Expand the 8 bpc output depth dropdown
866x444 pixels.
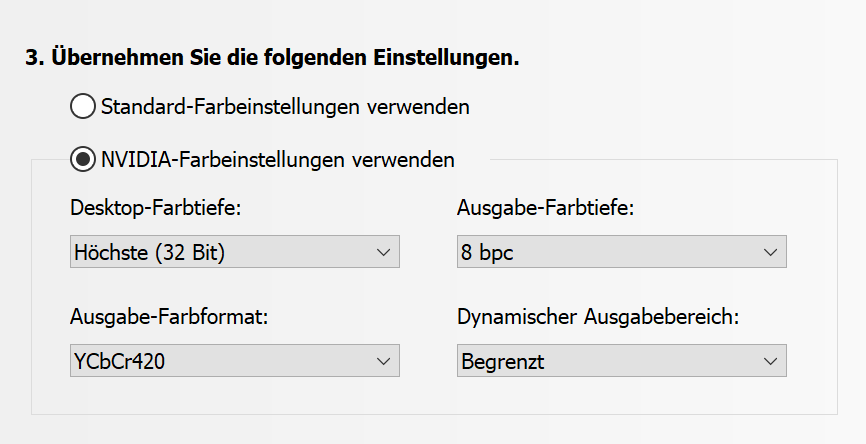click(x=621, y=253)
